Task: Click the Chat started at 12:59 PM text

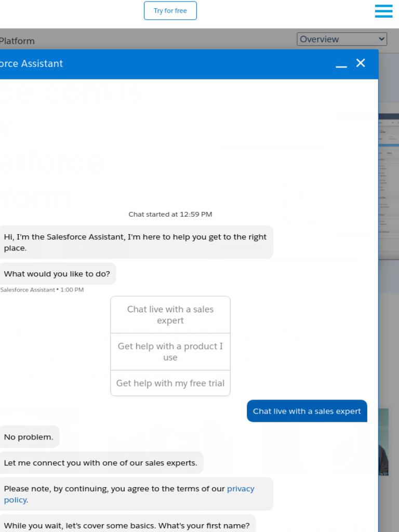Action: [170, 214]
